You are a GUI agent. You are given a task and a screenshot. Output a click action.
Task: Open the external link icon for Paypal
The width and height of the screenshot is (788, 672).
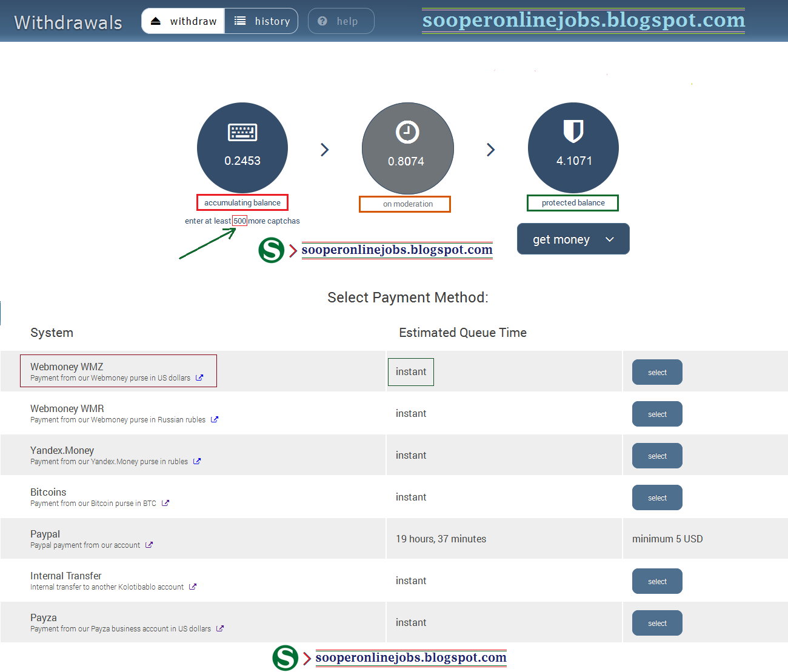pos(149,545)
